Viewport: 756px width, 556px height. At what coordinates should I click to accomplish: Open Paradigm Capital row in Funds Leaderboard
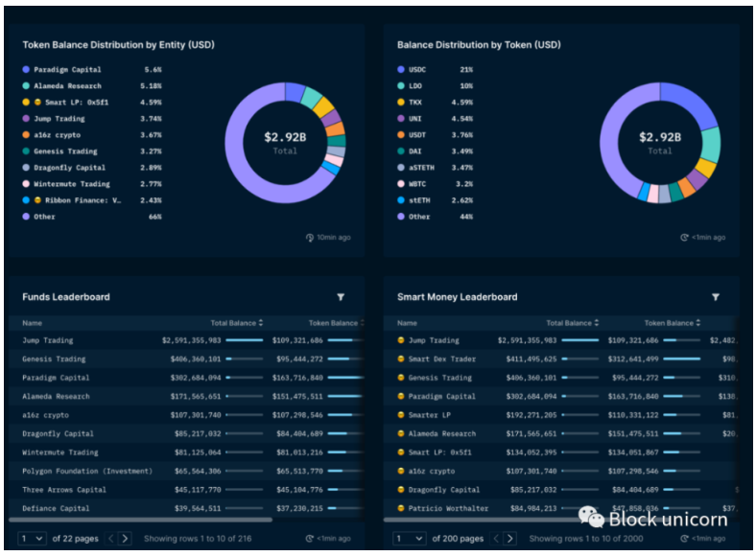(x=186, y=378)
